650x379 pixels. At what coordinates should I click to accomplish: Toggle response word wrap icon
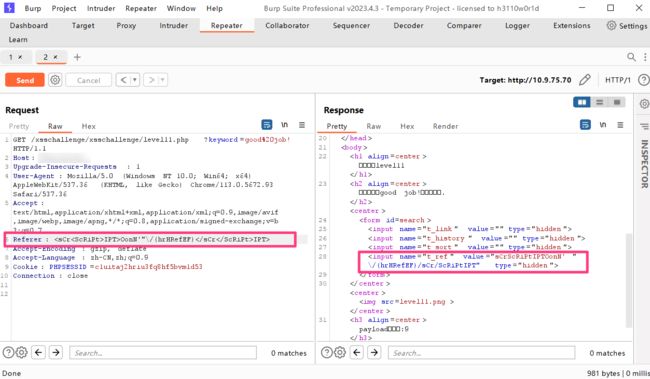coord(585,124)
